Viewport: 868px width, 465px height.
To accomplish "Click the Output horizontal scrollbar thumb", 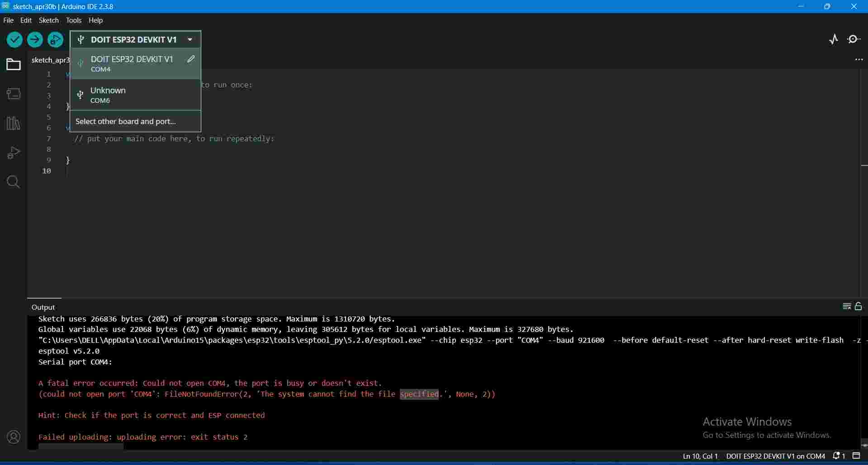I will pos(81,447).
